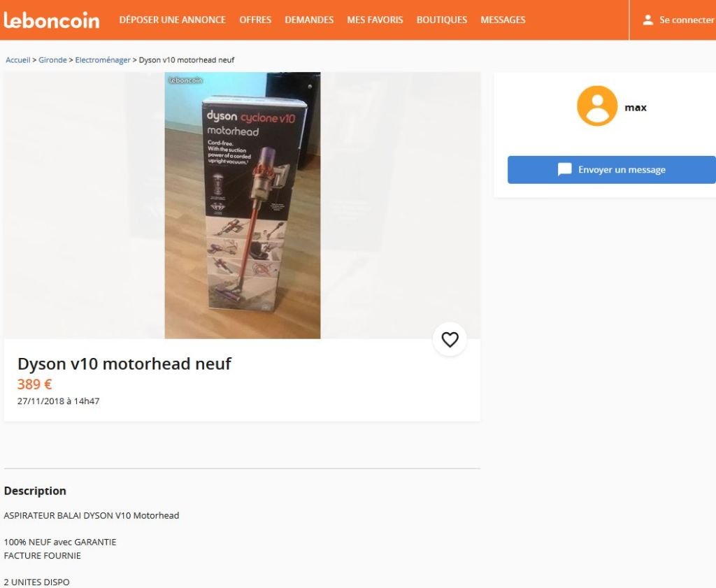Viewport: 716px width, 588px height.
Task: Follow the Accueil breadcrumb link
Action: 17,60
